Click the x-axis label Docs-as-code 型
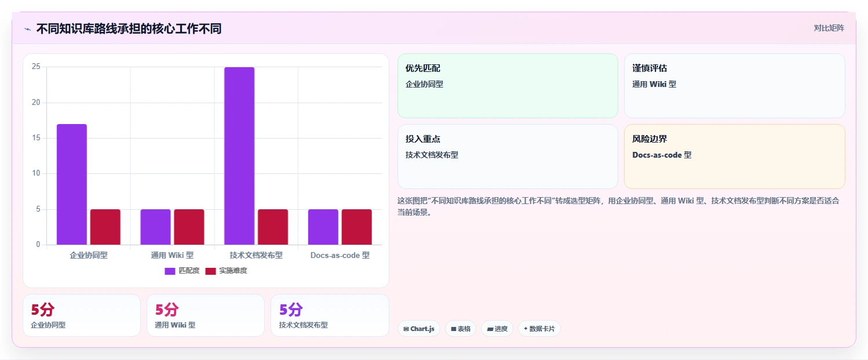Image resolution: width=868 pixels, height=360 pixels. (340, 255)
